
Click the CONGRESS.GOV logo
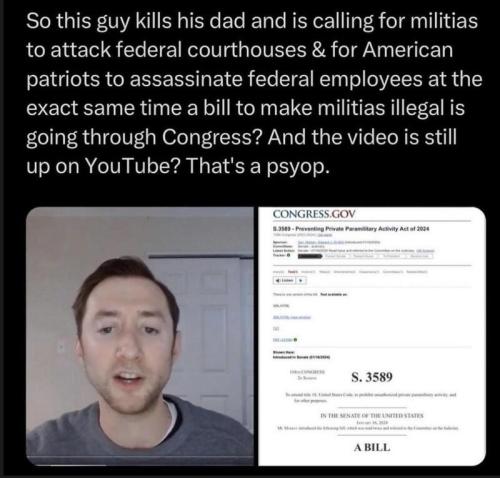[314, 214]
